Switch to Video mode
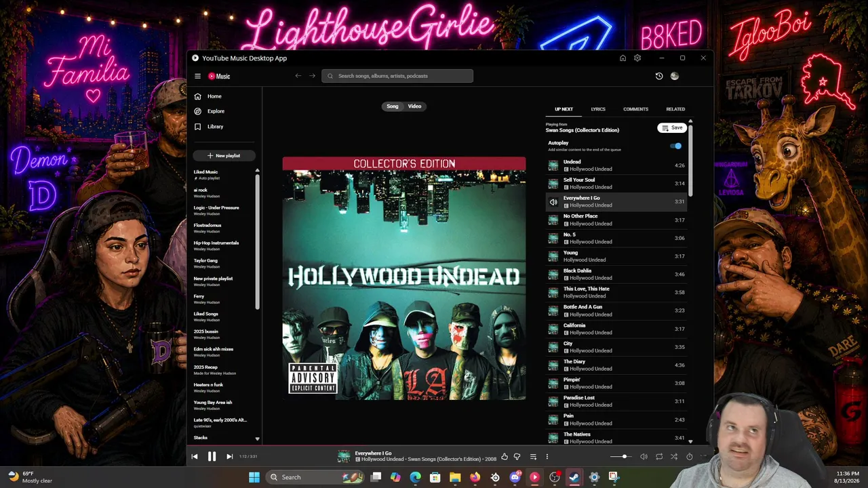The image size is (868, 488). (414, 106)
